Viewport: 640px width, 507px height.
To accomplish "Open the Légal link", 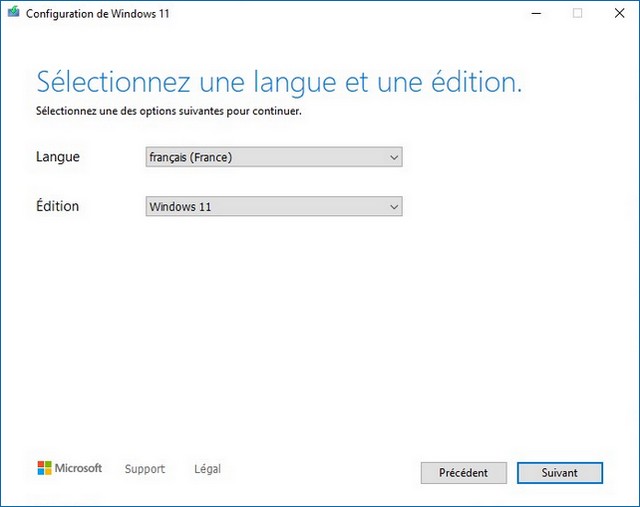I will 207,469.
